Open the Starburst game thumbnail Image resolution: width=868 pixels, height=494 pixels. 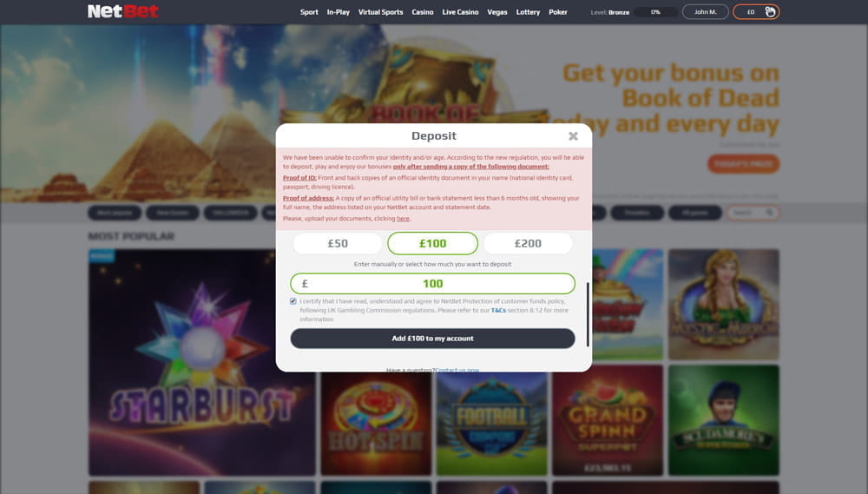[201, 362]
